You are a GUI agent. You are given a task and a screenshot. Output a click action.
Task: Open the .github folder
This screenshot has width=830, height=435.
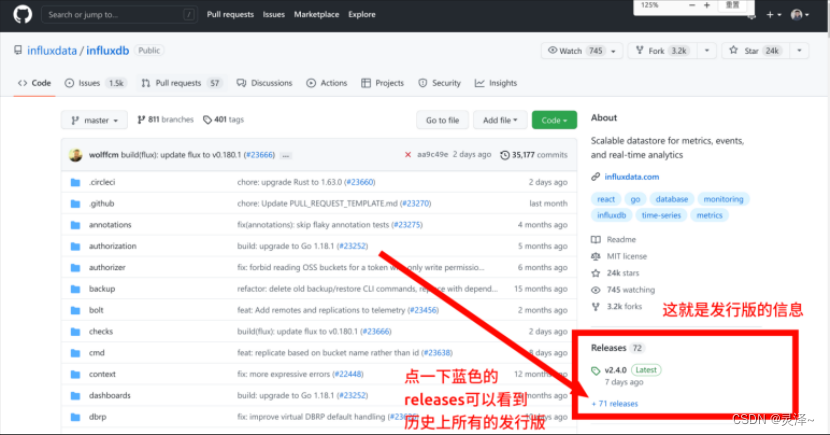[x=101, y=203]
